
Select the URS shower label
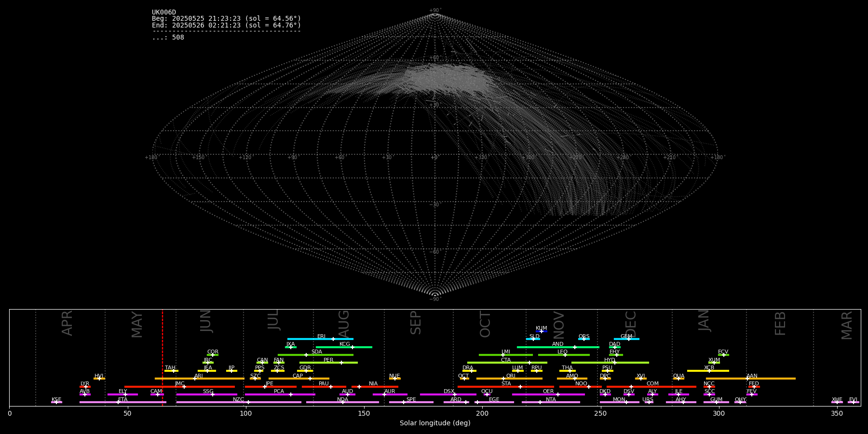tap(648, 400)
